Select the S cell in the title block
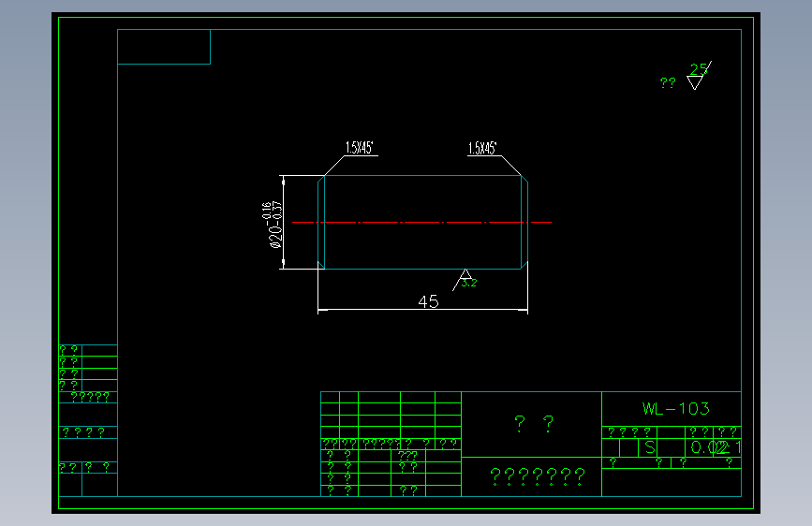This screenshot has height=526, width=812. pyautogui.click(x=650, y=447)
